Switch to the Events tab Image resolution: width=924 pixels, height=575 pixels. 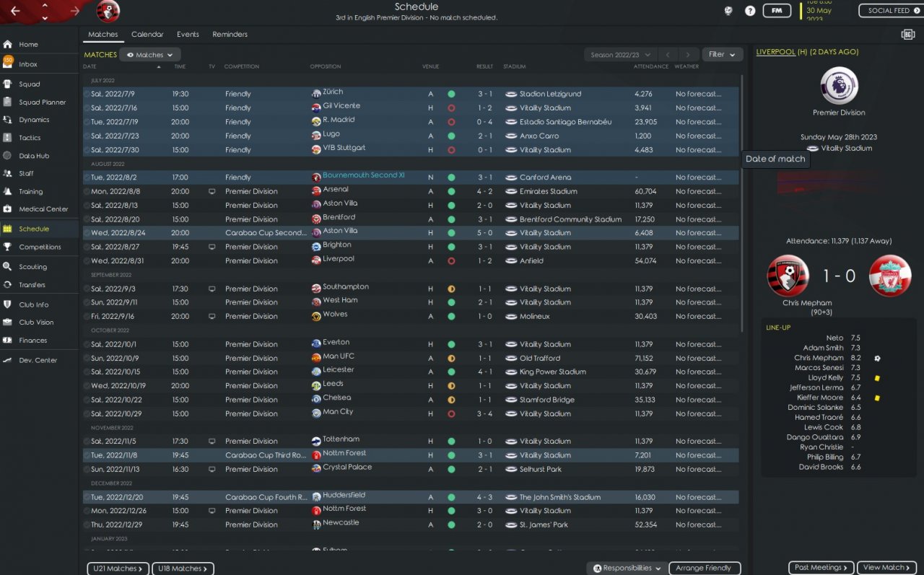(x=188, y=35)
